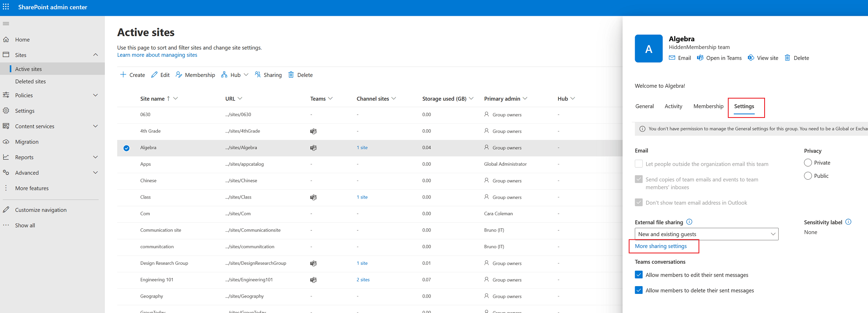Open Deleted sites in the sidebar
868x313 pixels.
tap(31, 81)
